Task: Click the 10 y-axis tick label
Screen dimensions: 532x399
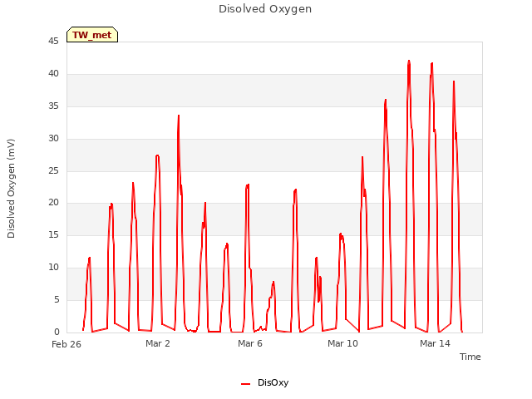Action: click(53, 268)
